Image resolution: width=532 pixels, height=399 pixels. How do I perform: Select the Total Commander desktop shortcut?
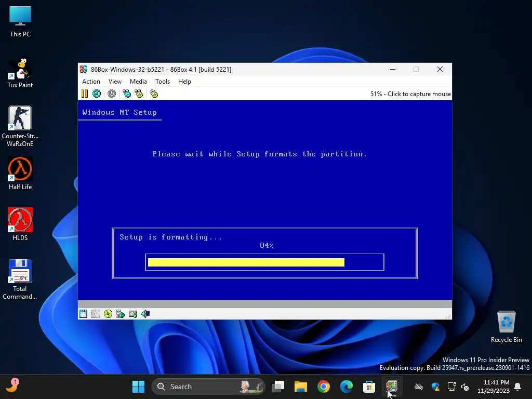[x=20, y=280]
